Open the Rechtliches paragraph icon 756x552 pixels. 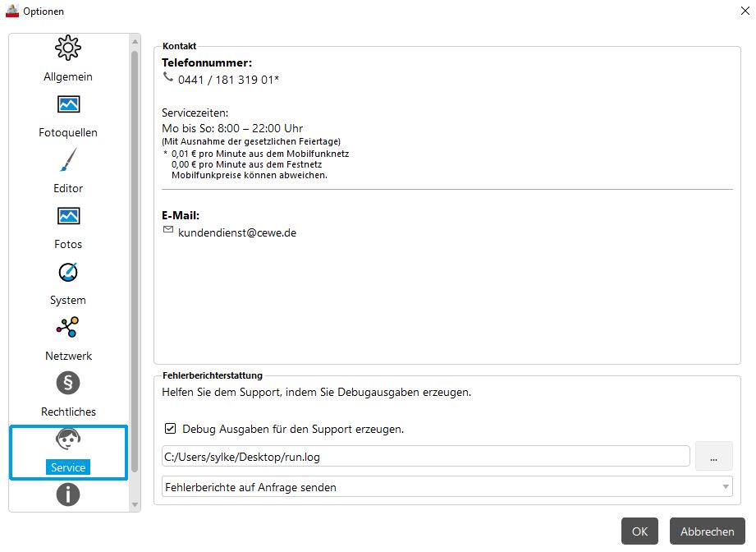pos(68,383)
